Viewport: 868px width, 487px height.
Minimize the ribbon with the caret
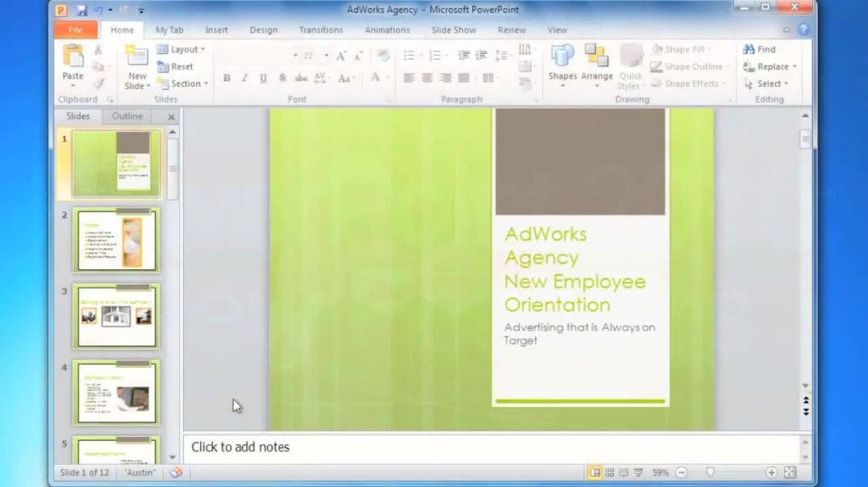pyautogui.click(x=787, y=30)
